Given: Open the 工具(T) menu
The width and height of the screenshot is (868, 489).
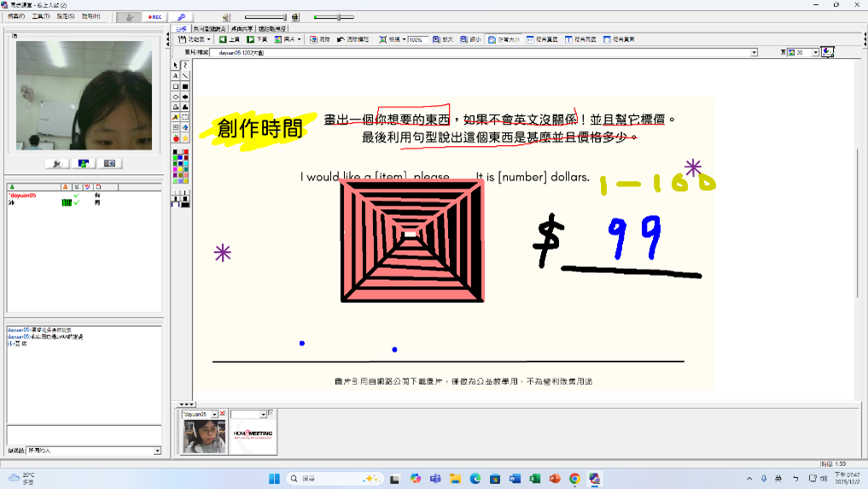Looking at the screenshot, I should tap(40, 16).
